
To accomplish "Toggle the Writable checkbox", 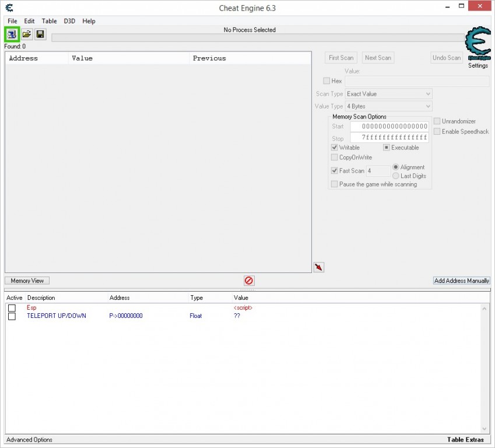I will 334,148.
